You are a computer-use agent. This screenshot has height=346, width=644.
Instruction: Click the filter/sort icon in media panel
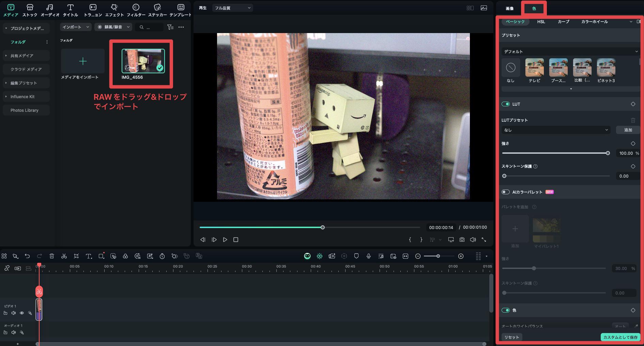(x=170, y=27)
